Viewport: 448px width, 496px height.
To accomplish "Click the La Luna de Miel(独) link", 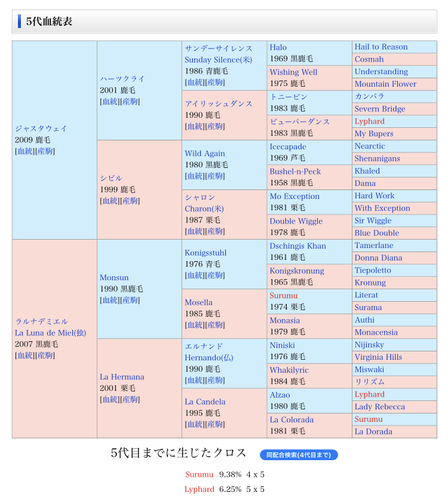I will point(50,332).
